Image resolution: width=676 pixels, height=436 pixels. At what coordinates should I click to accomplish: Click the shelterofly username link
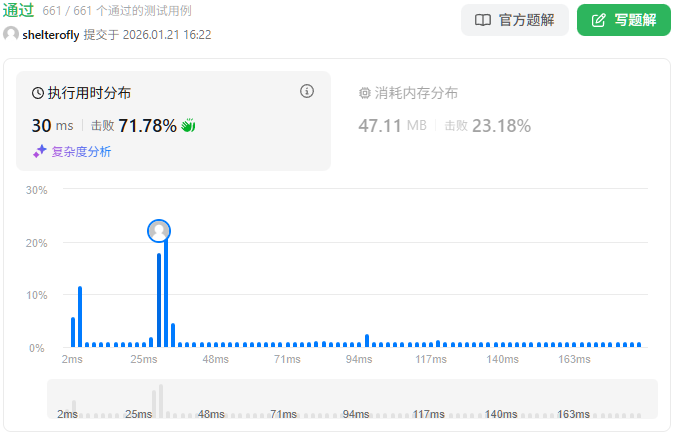click(51, 34)
